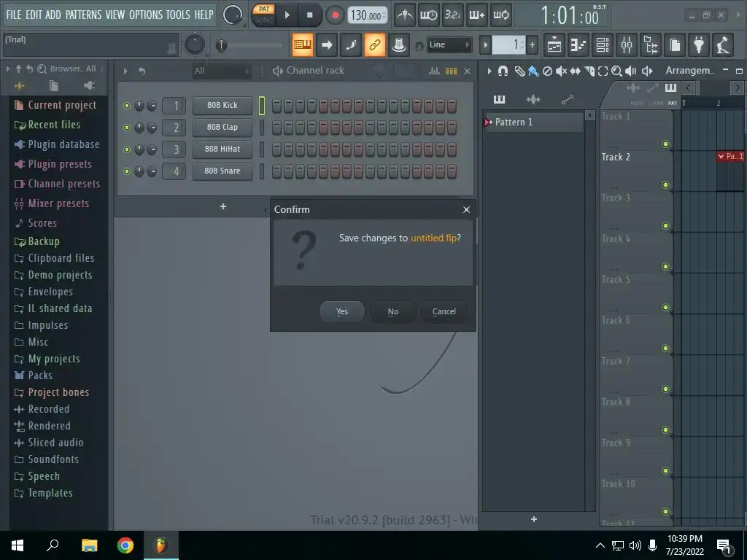Open the Channel rack view icon
Image resolution: width=747 pixels, height=560 pixels.
603,44
